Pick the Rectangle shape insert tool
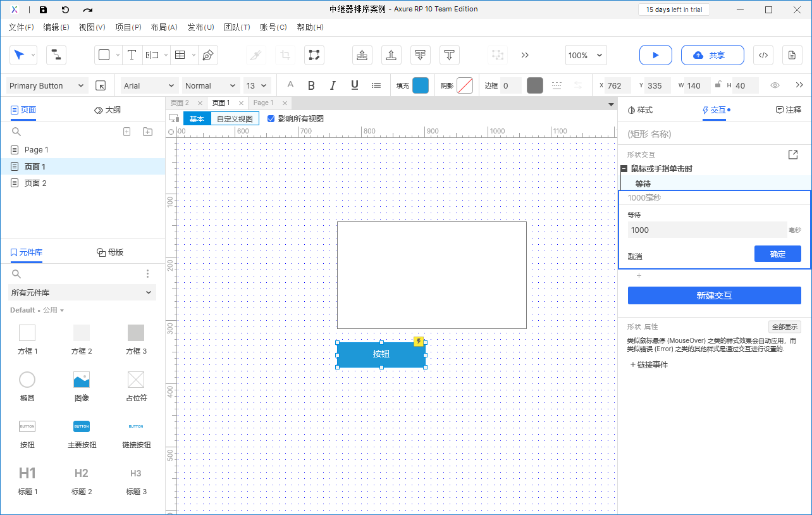 click(x=104, y=55)
